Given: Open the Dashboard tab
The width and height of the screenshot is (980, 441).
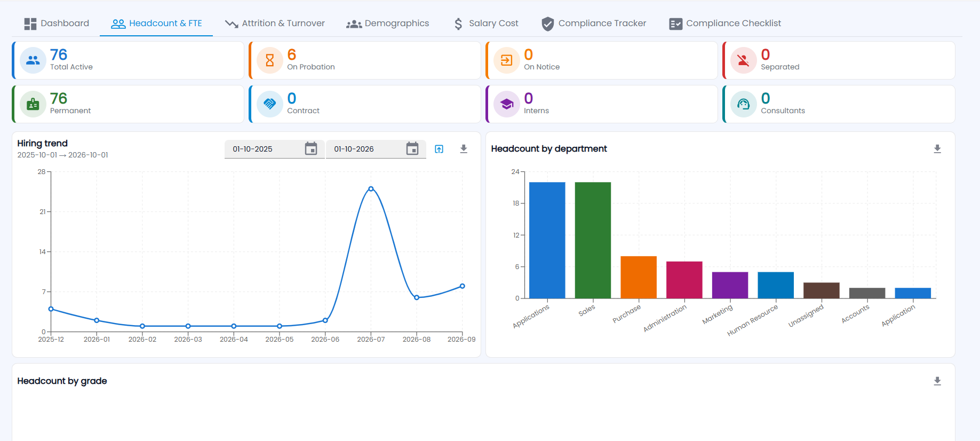Looking at the screenshot, I should (57, 23).
